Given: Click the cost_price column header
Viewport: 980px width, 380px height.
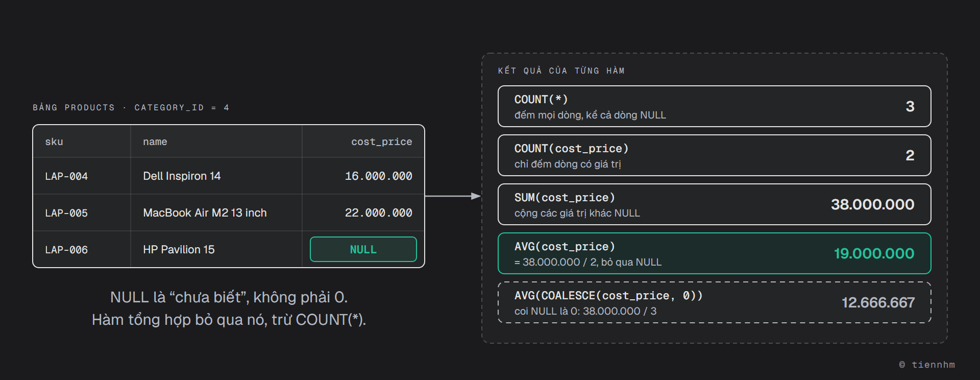Looking at the screenshot, I should (381, 141).
